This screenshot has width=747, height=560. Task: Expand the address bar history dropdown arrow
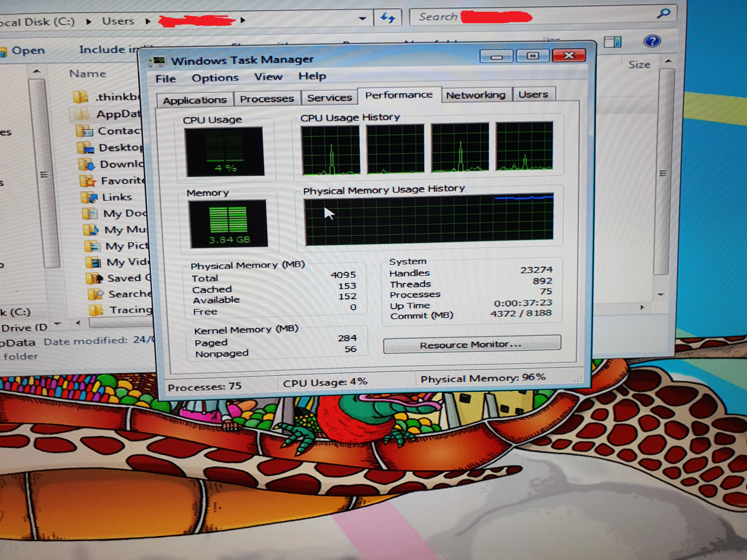[362, 19]
